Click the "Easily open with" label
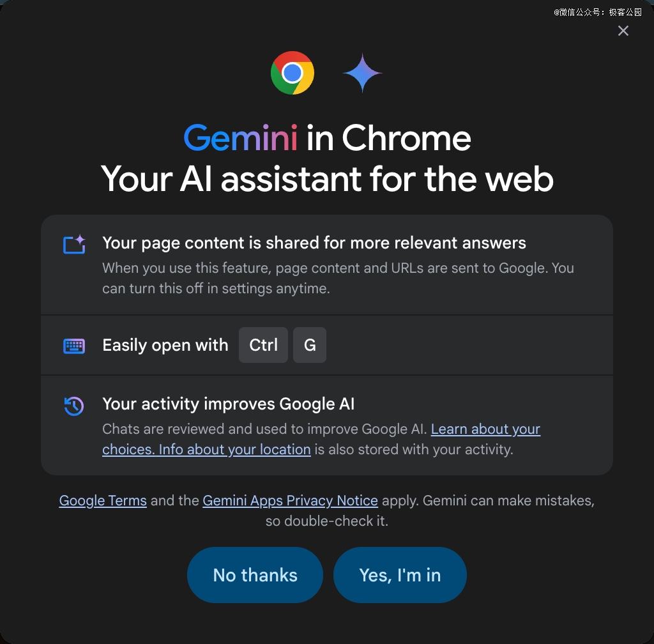Image resolution: width=654 pixels, height=644 pixels. pyautogui.click(x=165, y=345)
